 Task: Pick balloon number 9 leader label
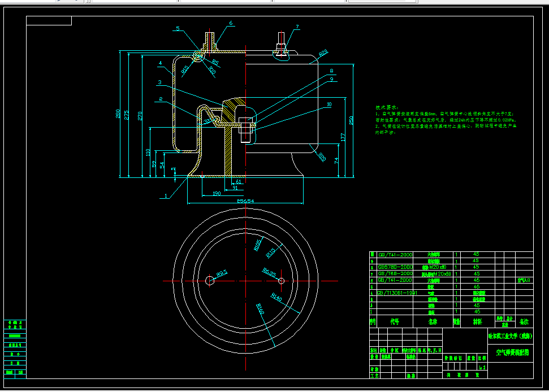point(331,80)
